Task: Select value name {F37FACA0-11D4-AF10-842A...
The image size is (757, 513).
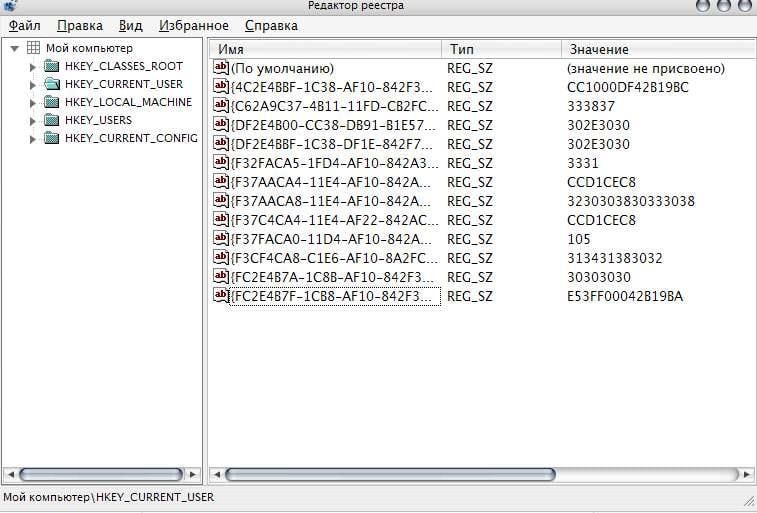Action: pos(331,239)
